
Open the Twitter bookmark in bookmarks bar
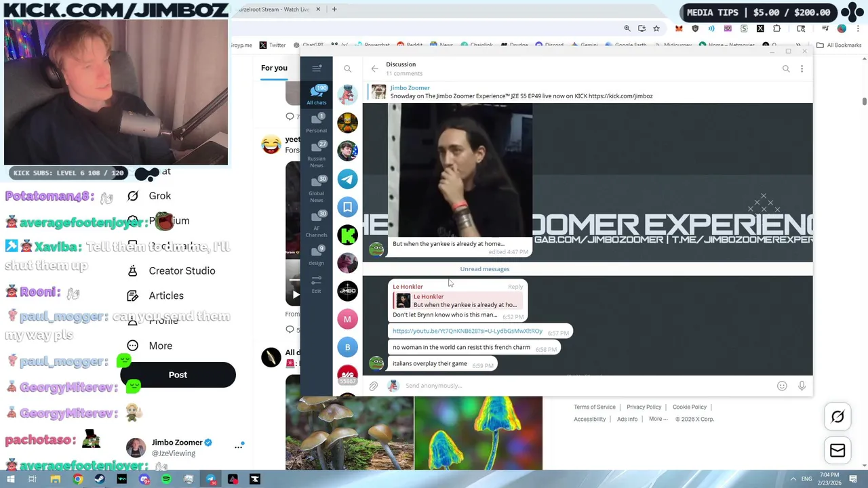click(273, 45)
